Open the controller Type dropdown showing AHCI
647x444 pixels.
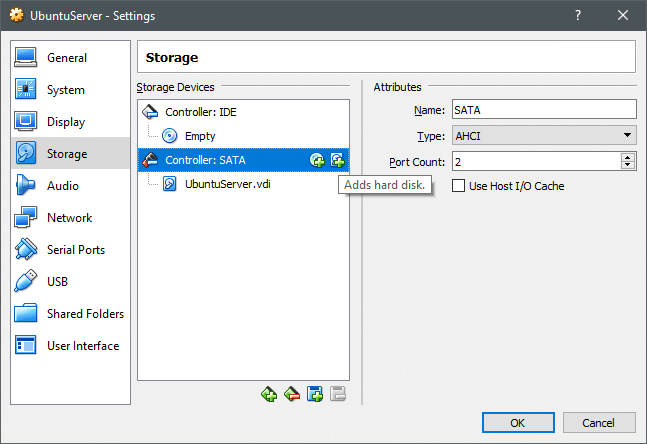[544, 135]
